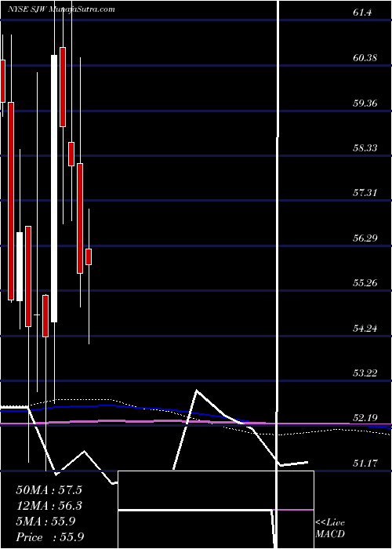The height and width of the screenshot is (549, 392).
Task: Click the 59.36 price axis label
Action: 365,104
